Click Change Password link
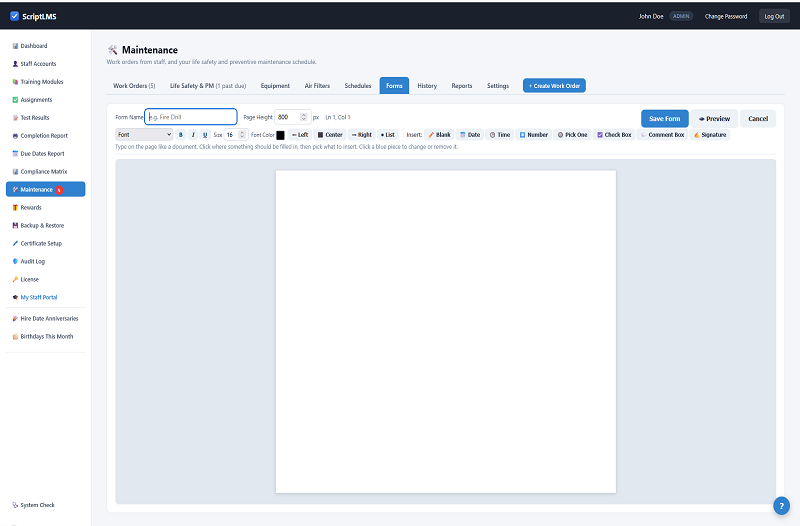This screenshot has width=800, height=526. tap(726, 16)
